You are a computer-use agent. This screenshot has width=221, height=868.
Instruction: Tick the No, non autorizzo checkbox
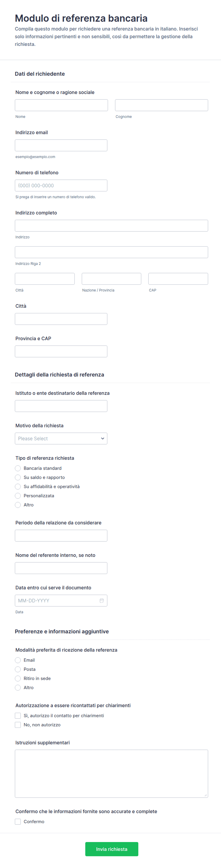18,724
